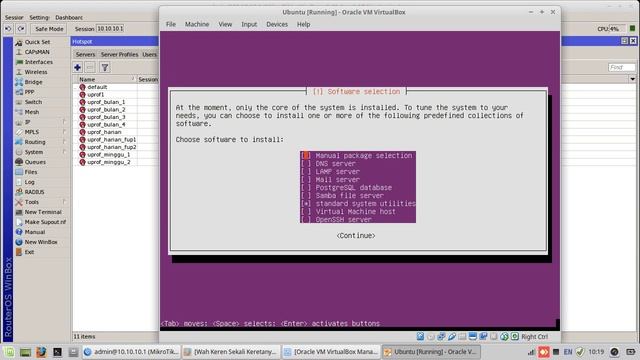Open VirtualBox Machine menu
The image size is (640, 360).
[197, 24]
